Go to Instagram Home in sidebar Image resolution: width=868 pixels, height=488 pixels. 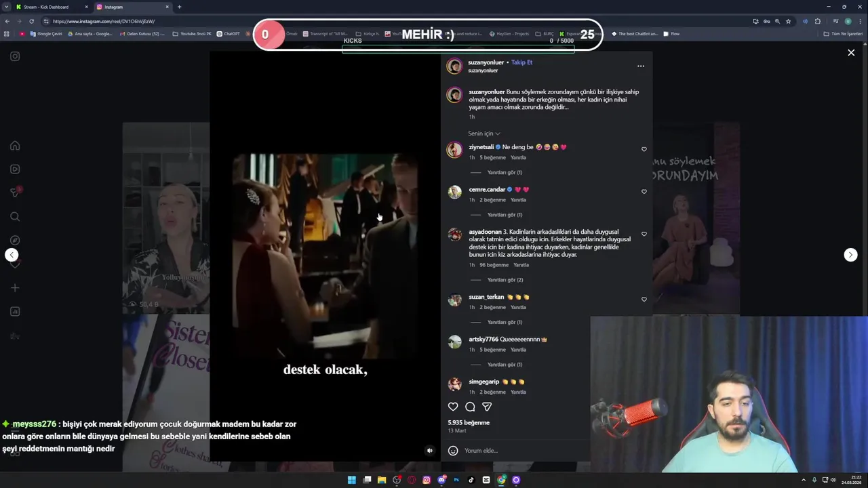pyautogui.click(x=15, y=145)
